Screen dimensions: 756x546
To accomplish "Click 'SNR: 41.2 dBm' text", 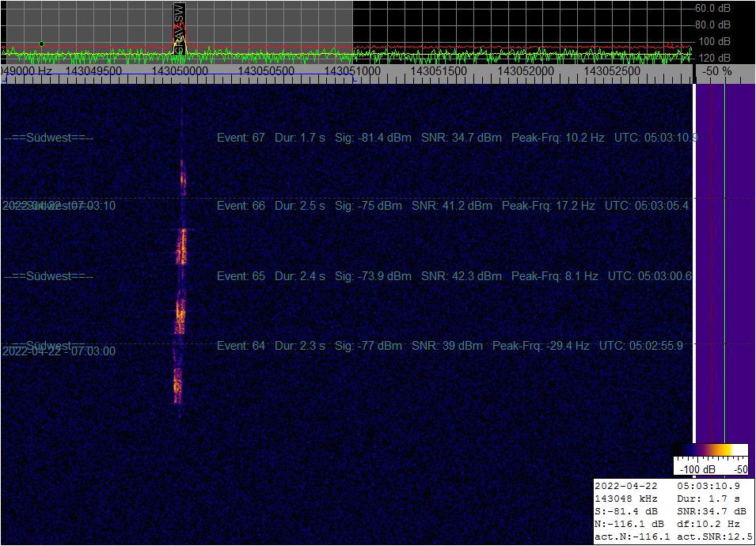I will 452,206.
